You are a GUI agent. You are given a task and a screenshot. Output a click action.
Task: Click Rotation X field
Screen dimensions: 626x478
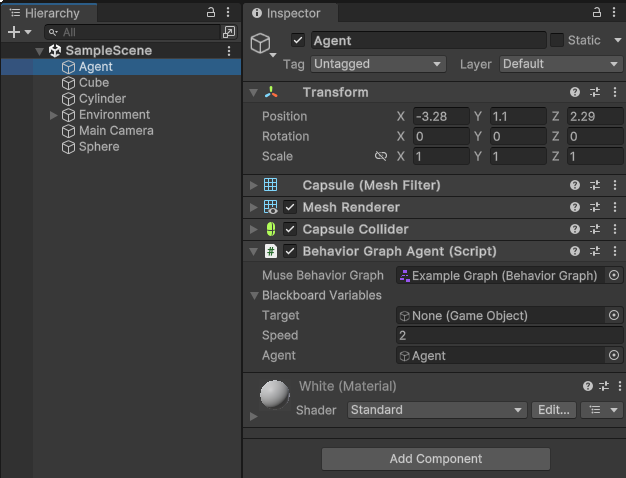tap(441, 136)
